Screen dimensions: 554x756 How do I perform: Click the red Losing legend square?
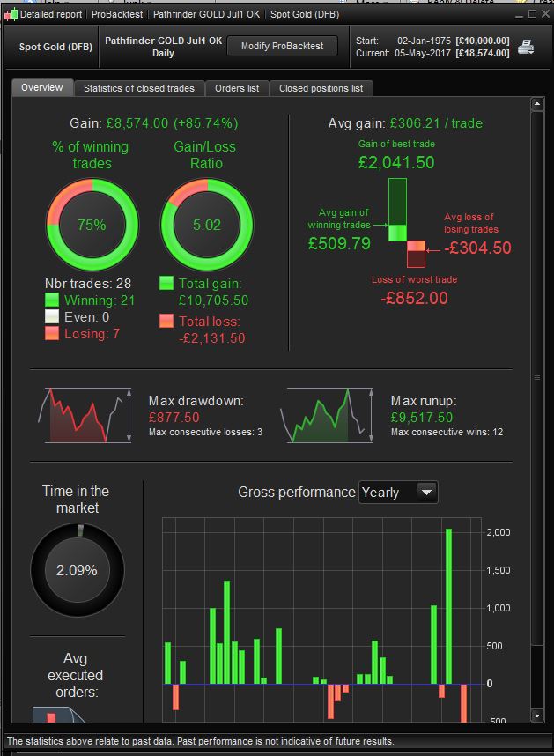pos(52,333)
